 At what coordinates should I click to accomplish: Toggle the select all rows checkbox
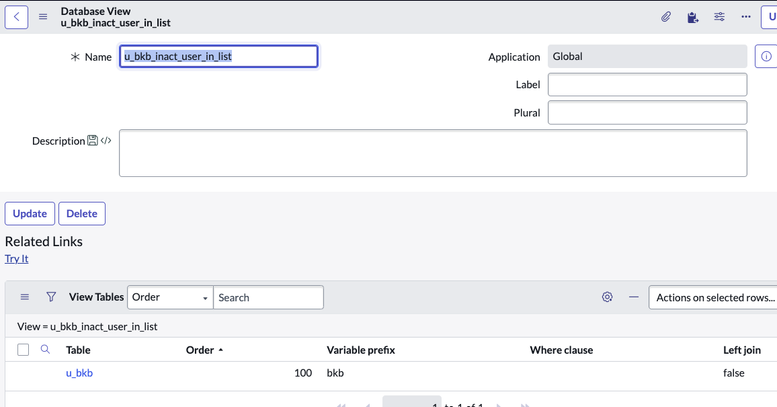[x=23, y=350]
